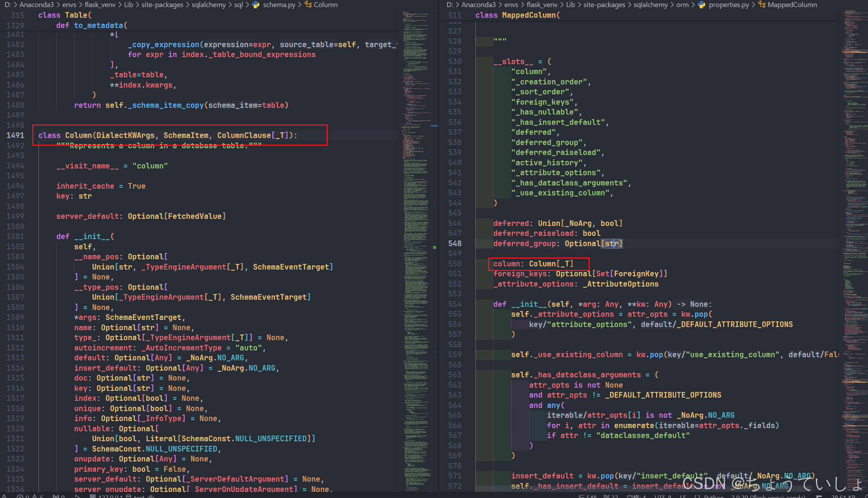Screen dimensions: 868x498
Task: Click the class symbol icon before Column breadcrumb
Action: click(x=308, y=5)
